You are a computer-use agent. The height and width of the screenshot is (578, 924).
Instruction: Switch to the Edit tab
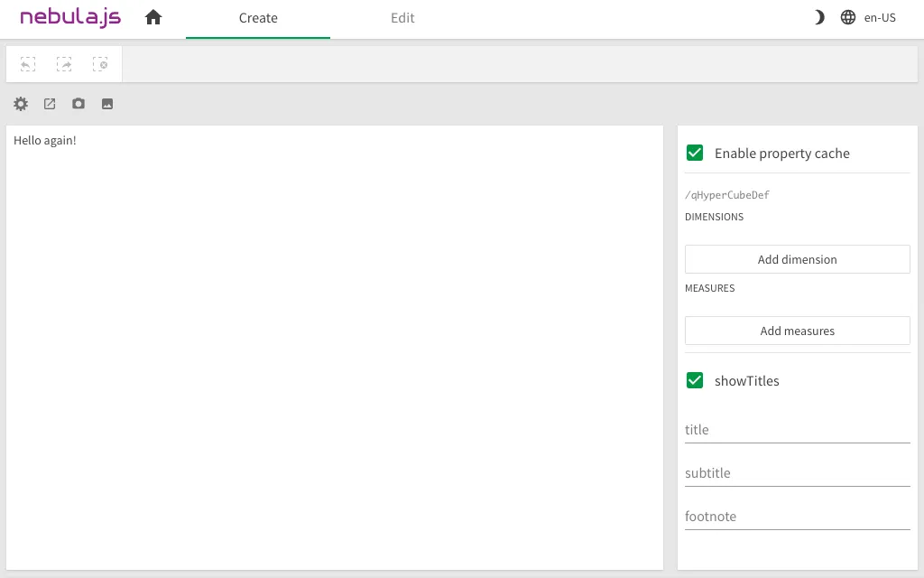pos(402,18)
